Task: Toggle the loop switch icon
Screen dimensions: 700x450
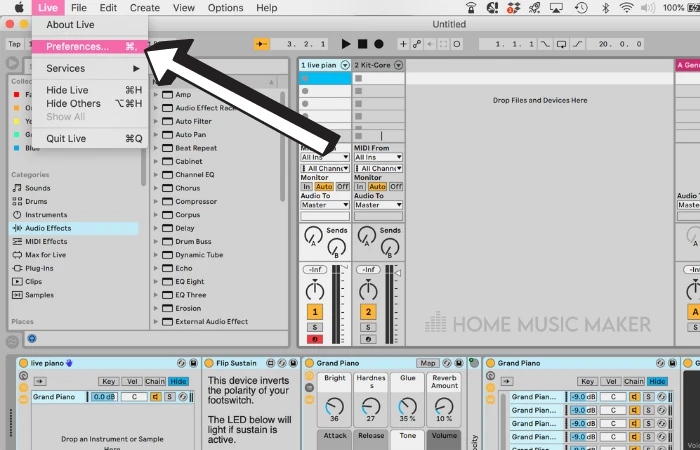Action: (562, 44)
